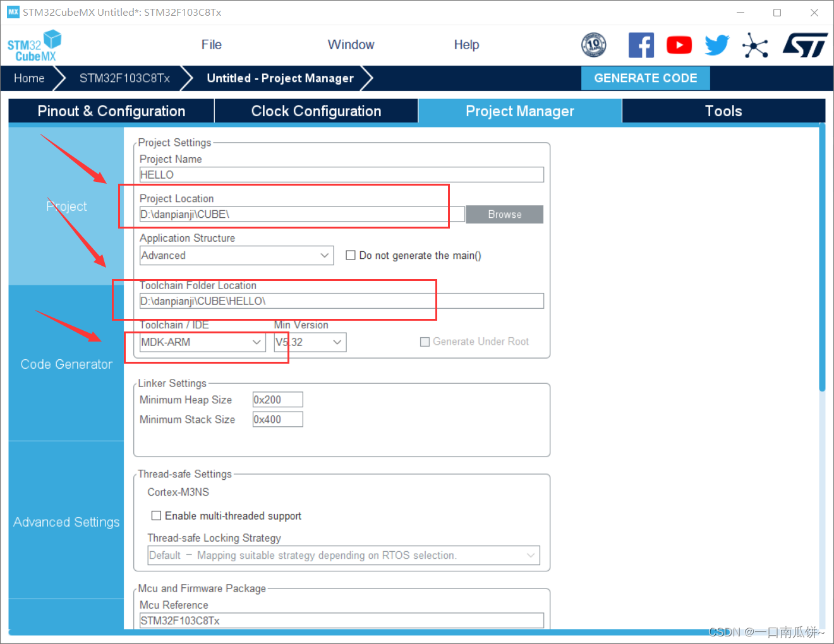
Task: Click the 'Linker Settings' group title
Action: pyautogui.click(x=172, y=383)
